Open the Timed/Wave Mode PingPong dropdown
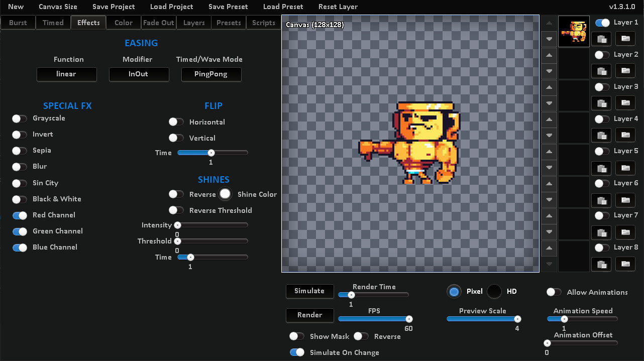The height and width of the screenshot is (361, 644). click(211, 74)
